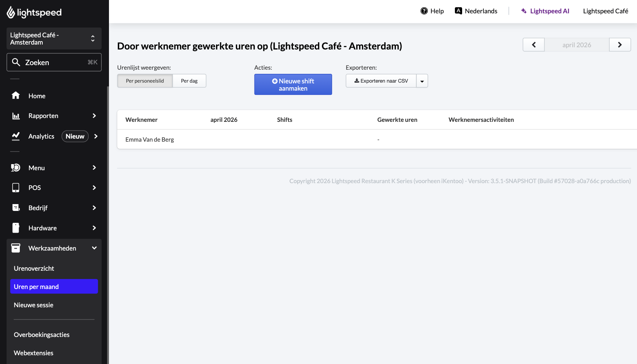
Task: Click the Gewerkte uren column header
Action: [x=397, y=120]
